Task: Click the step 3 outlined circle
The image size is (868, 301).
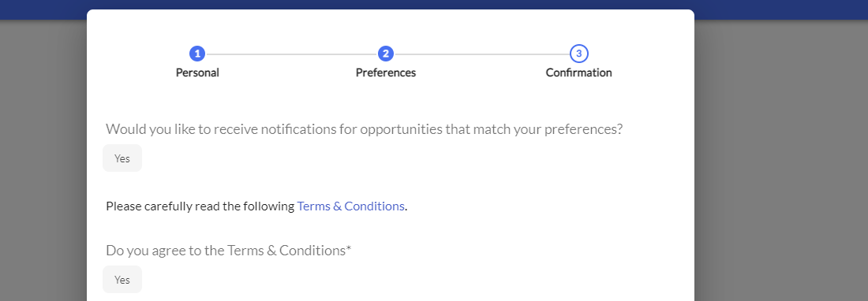Action: [578, 54]
